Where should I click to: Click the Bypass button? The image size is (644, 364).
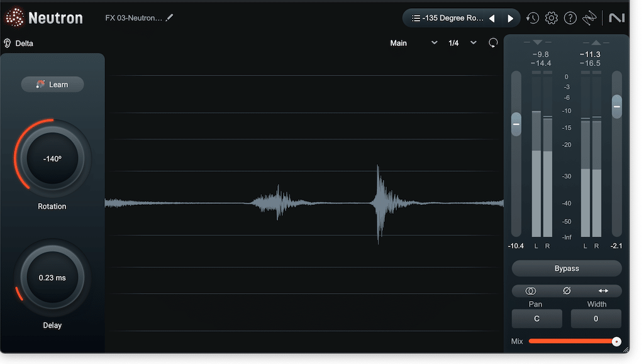(x=567, y=268)
